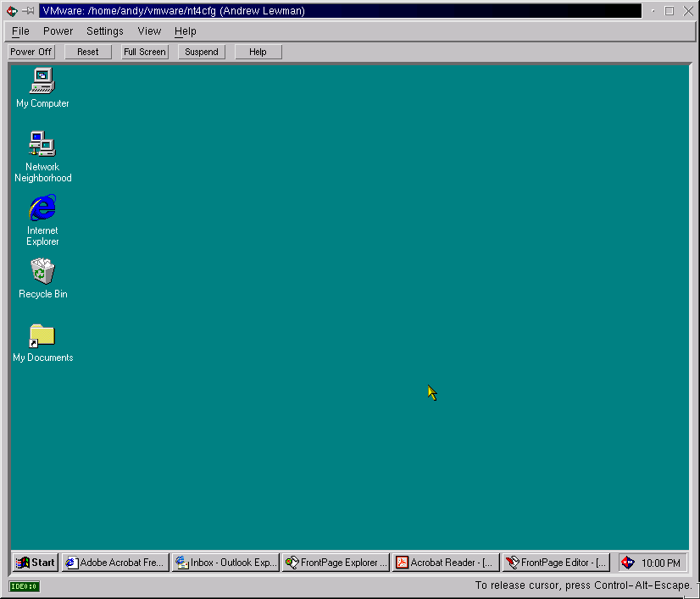Open the Settings menu
The height and width of the screenshot is (599, 700).
click(x=105, y=31)
